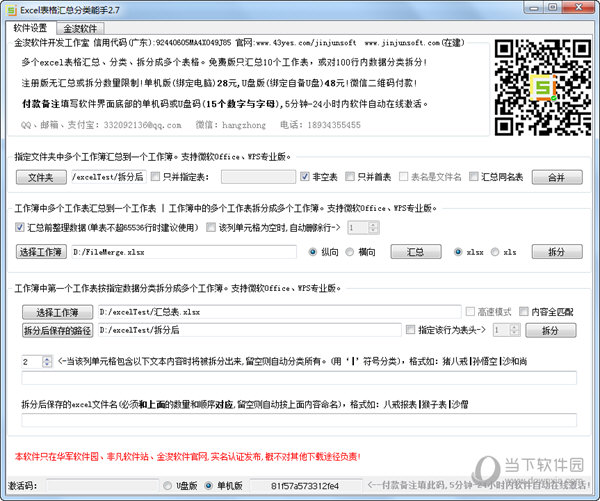600x501 pixels.
Task: Click the 文件夹 button
Action: coord(41,177)
